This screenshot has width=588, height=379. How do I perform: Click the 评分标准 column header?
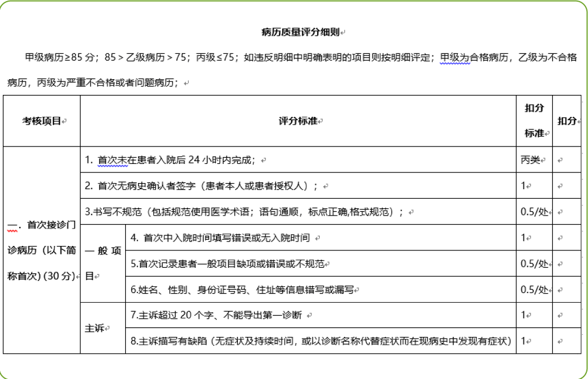298,121
